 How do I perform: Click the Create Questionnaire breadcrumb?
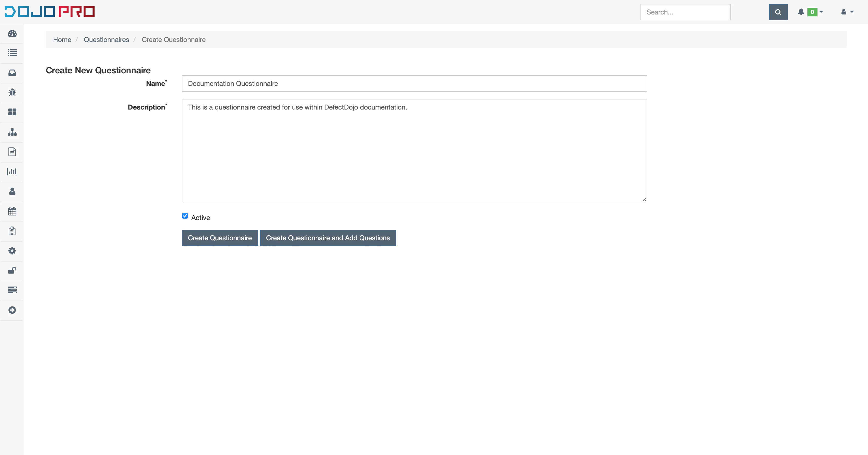pyautogui.click(x=174, y=40)
